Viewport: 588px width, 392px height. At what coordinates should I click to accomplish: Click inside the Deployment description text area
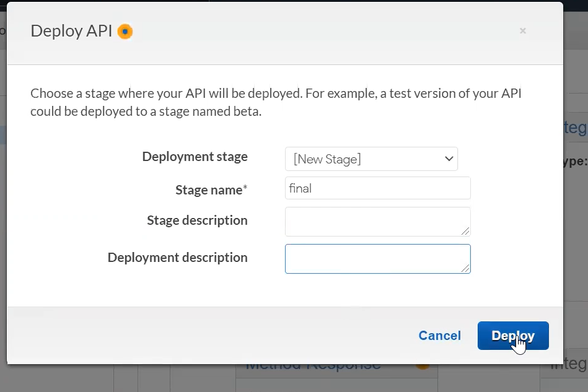click(377, 259)
